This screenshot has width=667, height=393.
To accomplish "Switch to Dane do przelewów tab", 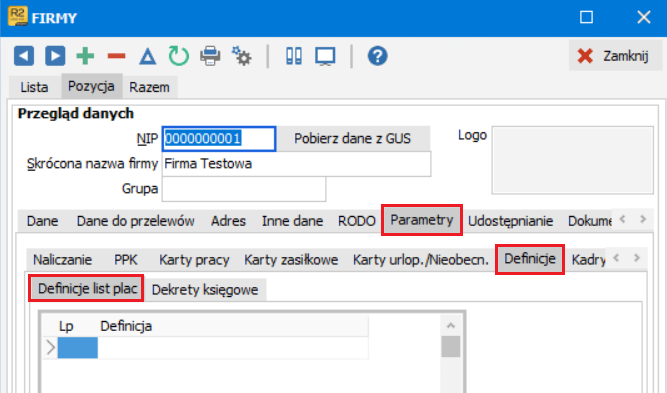I will 135,221.
